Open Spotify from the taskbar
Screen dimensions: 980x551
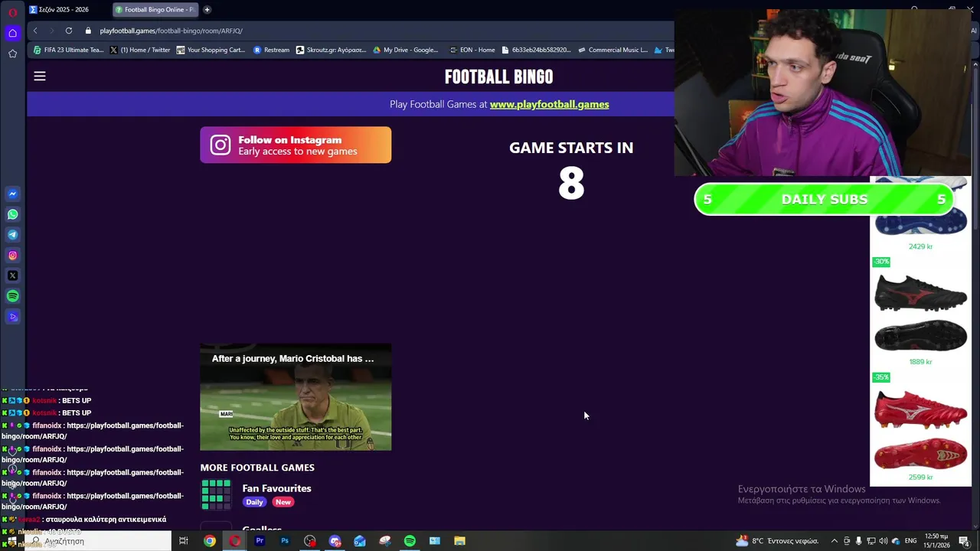click(x=410, y=541)
